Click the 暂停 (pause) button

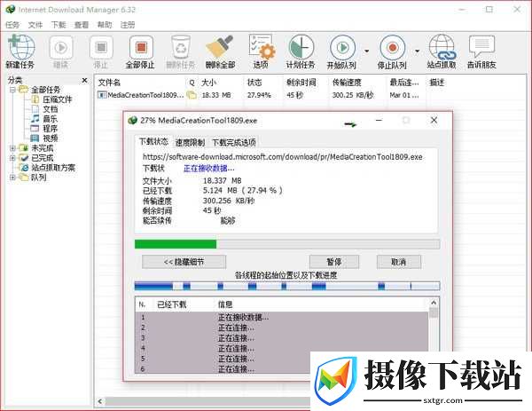point(334,262)
